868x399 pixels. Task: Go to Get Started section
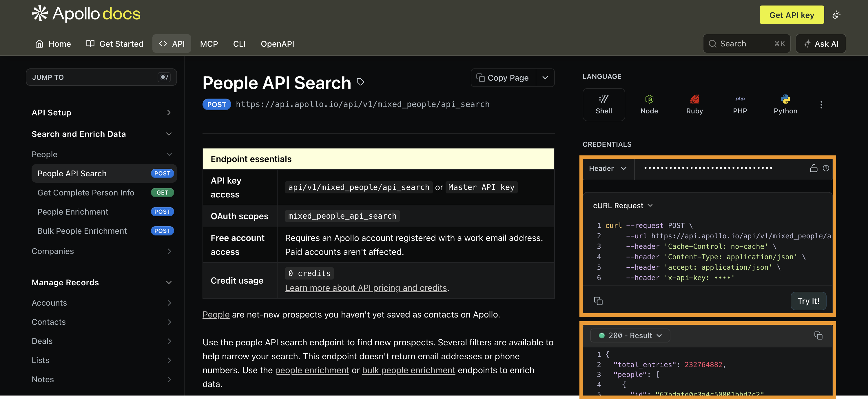pos(115,43)
